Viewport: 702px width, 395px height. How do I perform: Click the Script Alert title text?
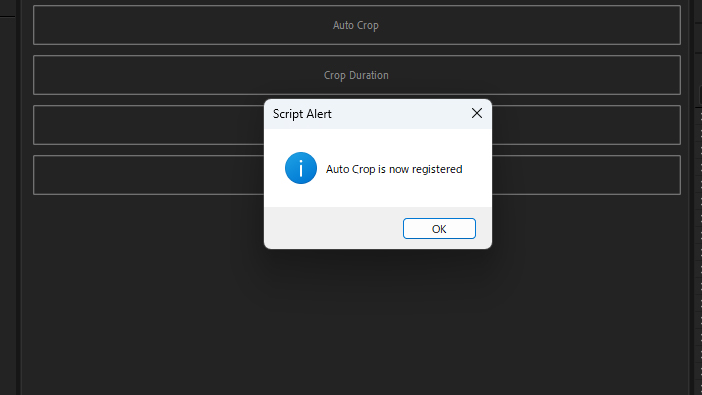[302, 114]
